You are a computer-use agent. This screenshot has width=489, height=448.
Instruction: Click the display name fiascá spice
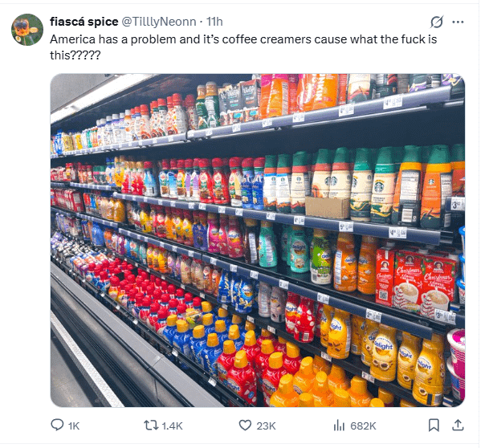click(84, 22)
